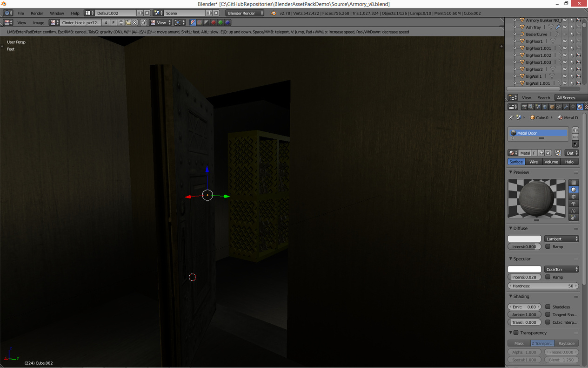Toggle visibility eye for BigFloor1
The width and height of the screenshot is (588, 368).
pyautogui.click(x=565, y=41)
